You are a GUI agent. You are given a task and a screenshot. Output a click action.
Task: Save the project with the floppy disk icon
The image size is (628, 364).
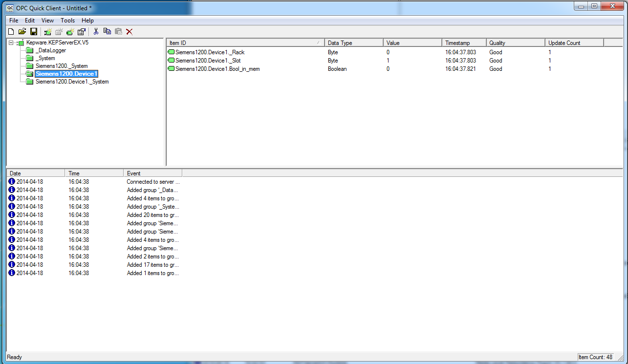[34, 32]
